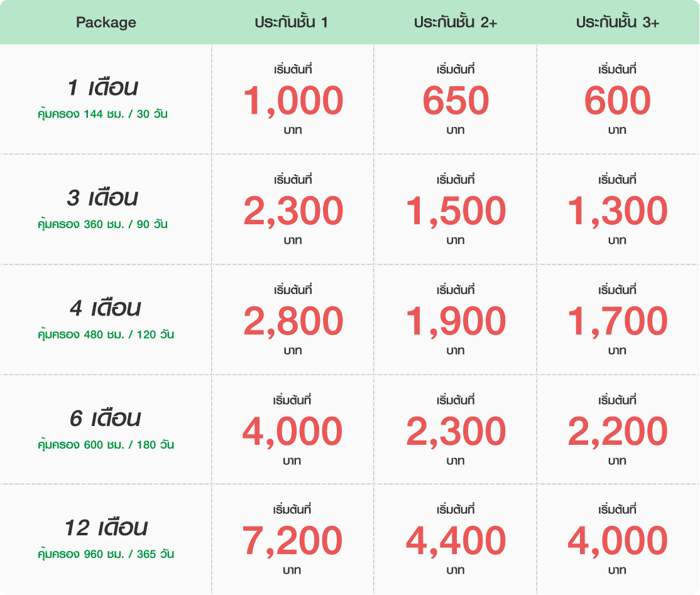700x595 pixels.
Task: Choose the 3 เดือน package row label
Action: click(102, 198)
